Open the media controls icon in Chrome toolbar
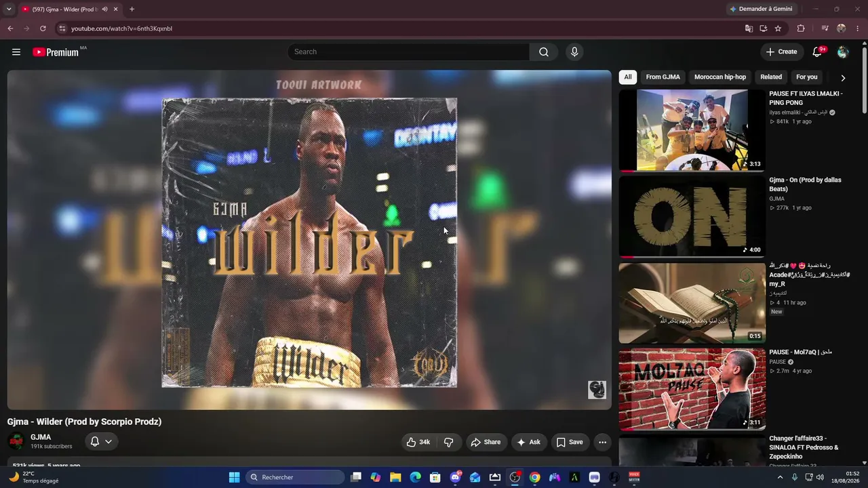The width and height of the screenshot is (868, 488). 825,28
